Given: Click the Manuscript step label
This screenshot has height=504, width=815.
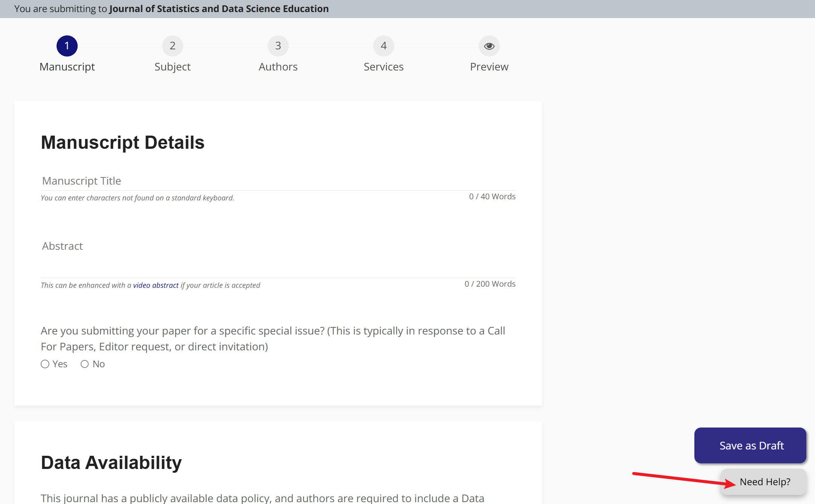Looking at the screenshot, I should click(x=67, y=67).
